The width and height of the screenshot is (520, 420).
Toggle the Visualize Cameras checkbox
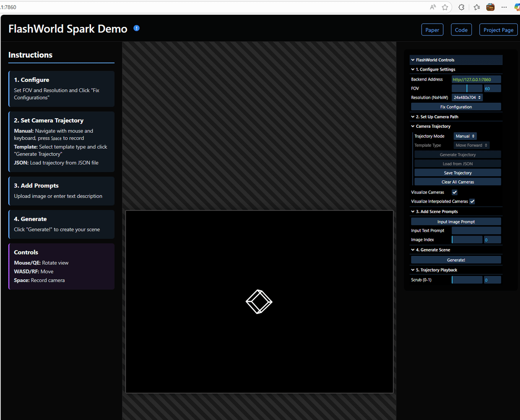455,192
